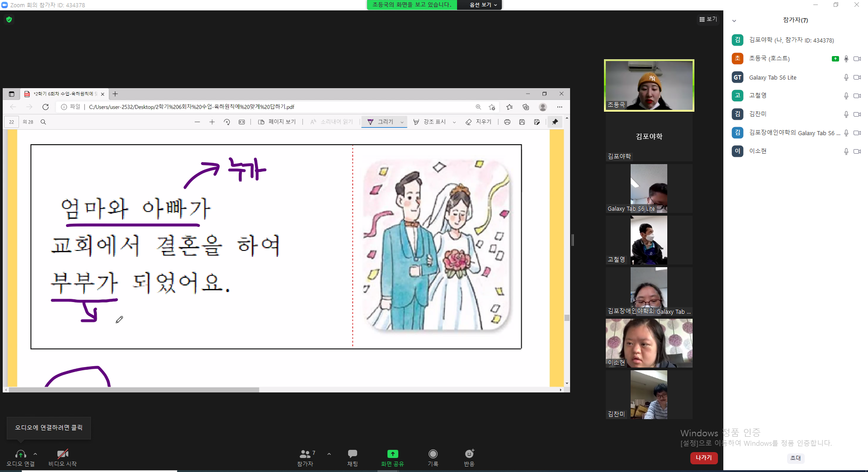
Task: Open browser settings three-dots menu
Action: pyautogui.click(x=560, y=107)
